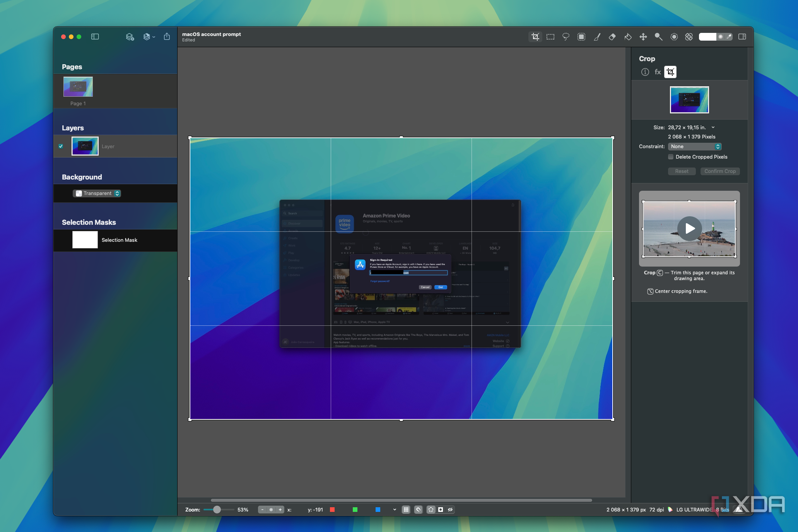798x532 pixels.
Task: Toggle the dashed-circle selection display mode
Action: pyautogui.click(x=431, y=510)
